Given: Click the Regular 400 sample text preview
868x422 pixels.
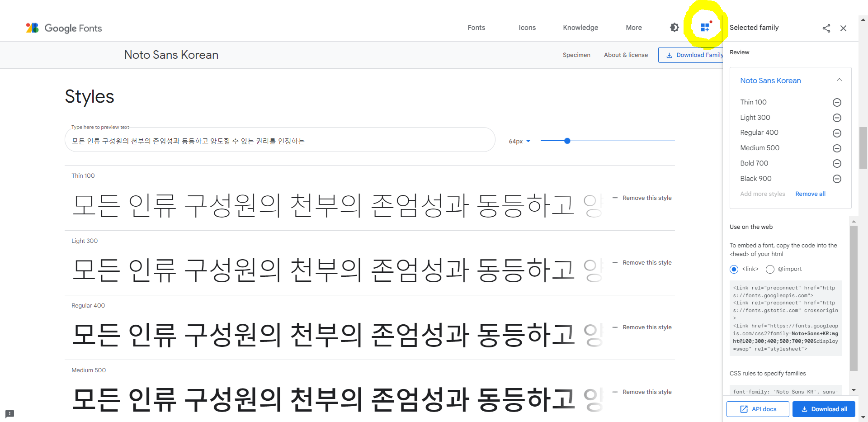Looking at the screenshot, I should point(338,335).
